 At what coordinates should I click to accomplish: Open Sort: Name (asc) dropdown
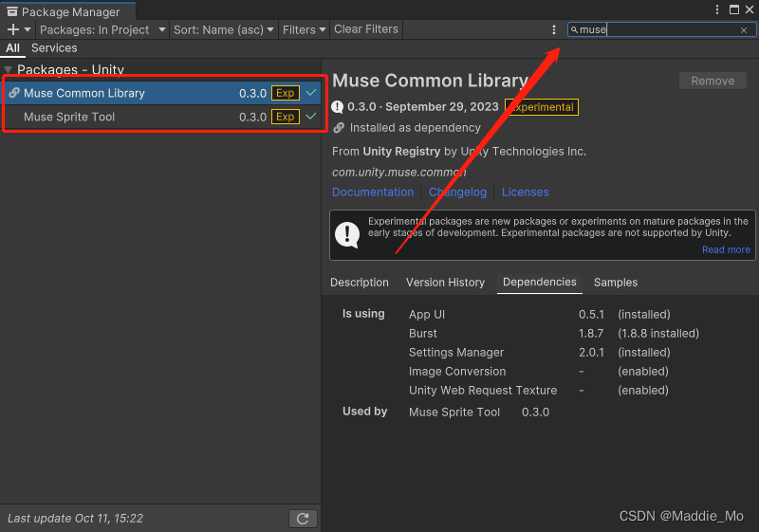(x=223, y=30)
